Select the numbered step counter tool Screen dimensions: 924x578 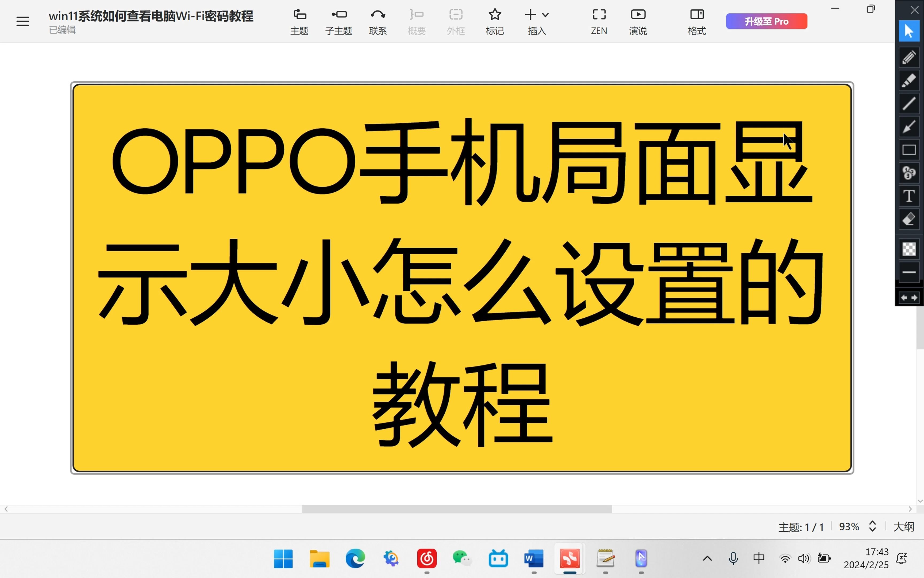(x=909, y=173)
